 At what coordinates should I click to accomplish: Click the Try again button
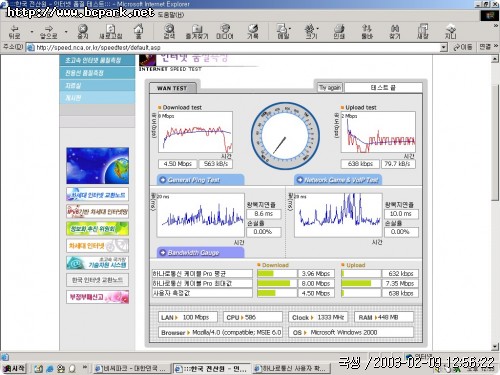329,88
